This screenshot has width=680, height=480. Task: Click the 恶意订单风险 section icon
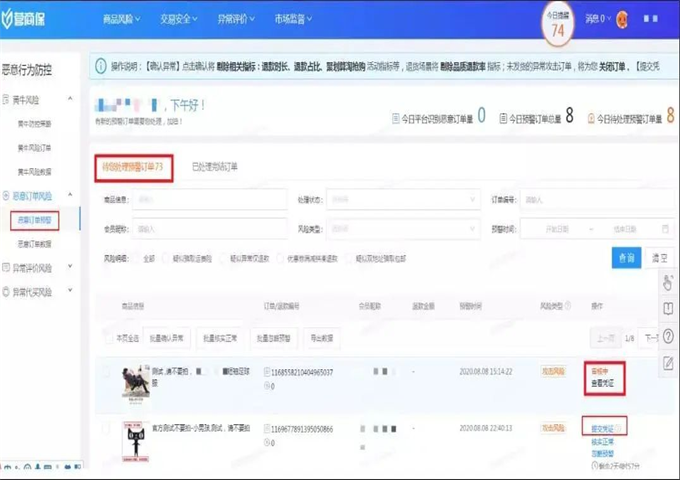coord(6,196)
